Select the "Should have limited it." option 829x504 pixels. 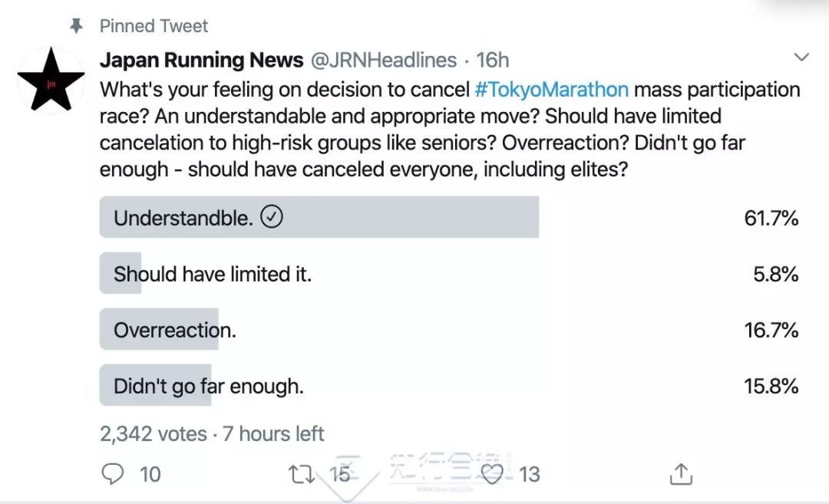pyautogui.click(x=213, y=275)
